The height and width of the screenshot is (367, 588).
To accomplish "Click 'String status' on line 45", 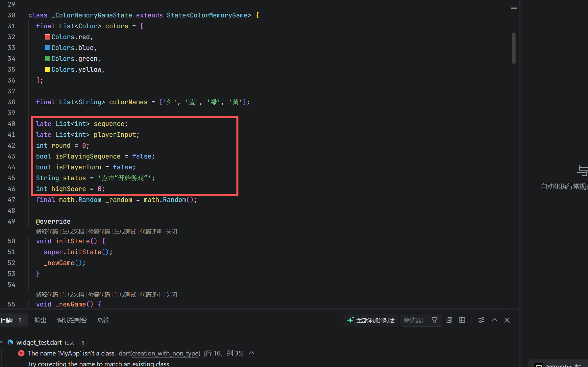I will [61, 178].
